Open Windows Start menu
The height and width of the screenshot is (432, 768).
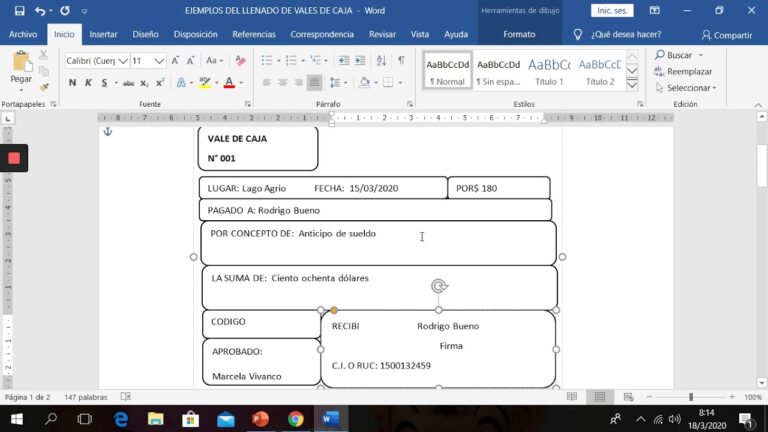pos(17,419)
